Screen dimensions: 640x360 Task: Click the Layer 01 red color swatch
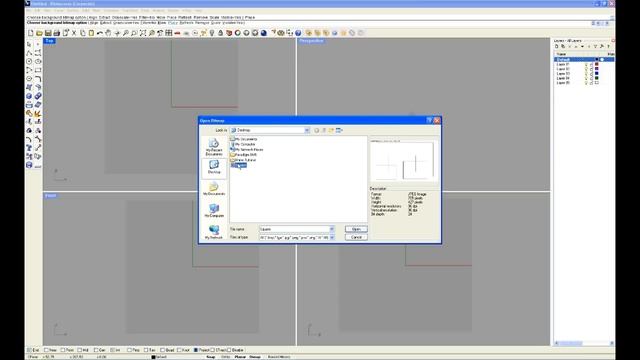[596, 64]
